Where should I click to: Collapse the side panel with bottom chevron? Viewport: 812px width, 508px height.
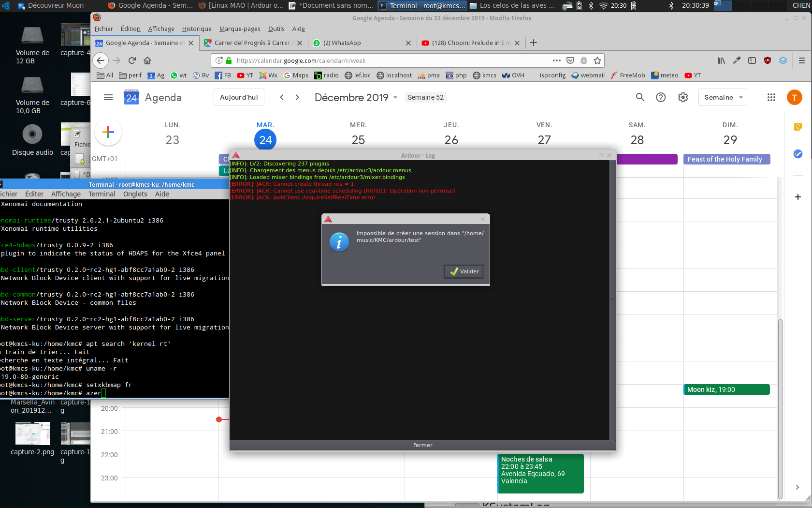point(797,487)
